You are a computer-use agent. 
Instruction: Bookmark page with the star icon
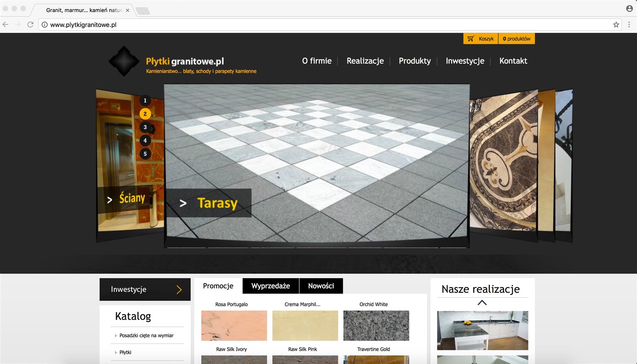pyautogui.click(x=616, y=25)
